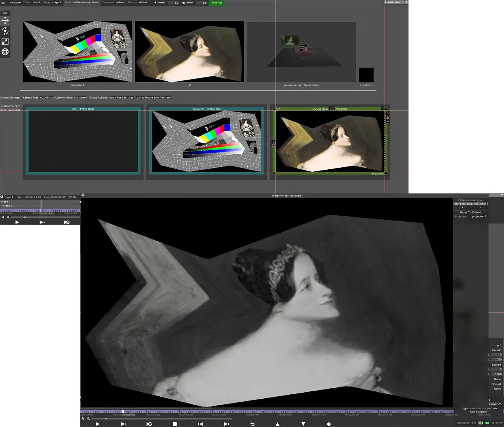Click the globe icon in 3D toolbar
This screenshot has width=504, height=427.
[x=5, y=52]
